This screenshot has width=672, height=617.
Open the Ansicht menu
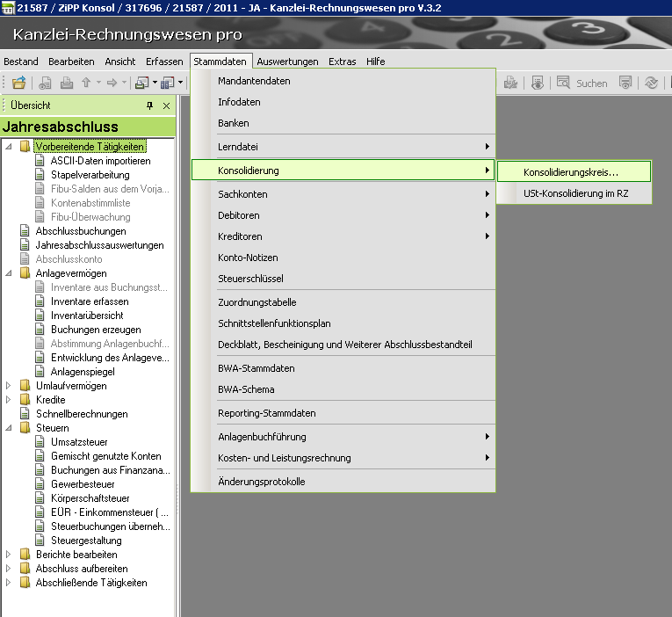click(120, 62)
